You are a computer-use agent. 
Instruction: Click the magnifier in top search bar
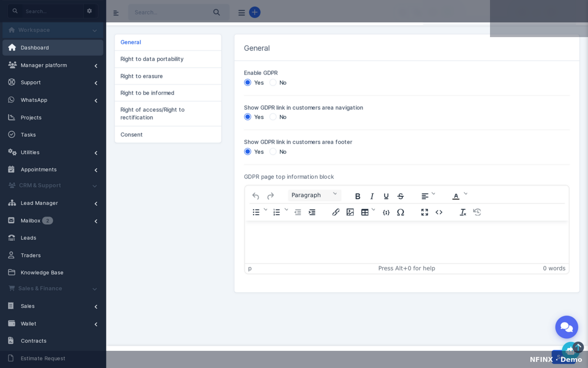(x=217, y=12)
